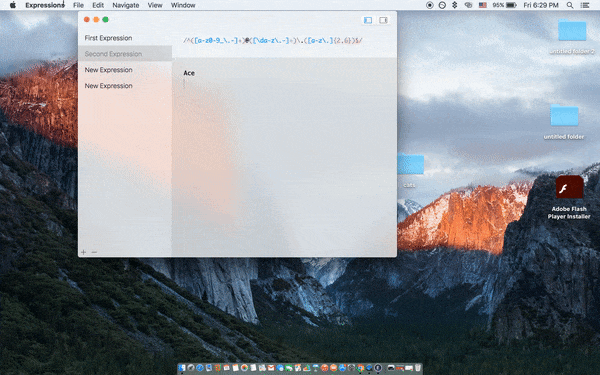Click the clock showing Fri 6:29 PM

tap(541, 5)
